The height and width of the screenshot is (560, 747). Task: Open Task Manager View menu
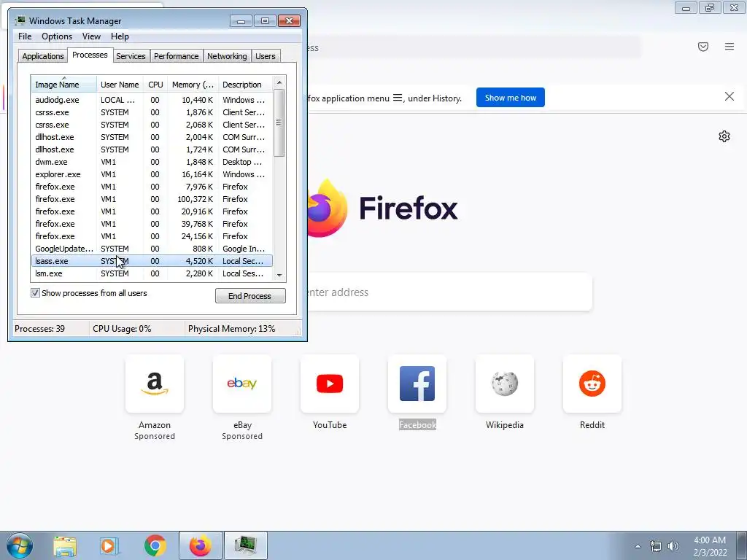point(91,36)
